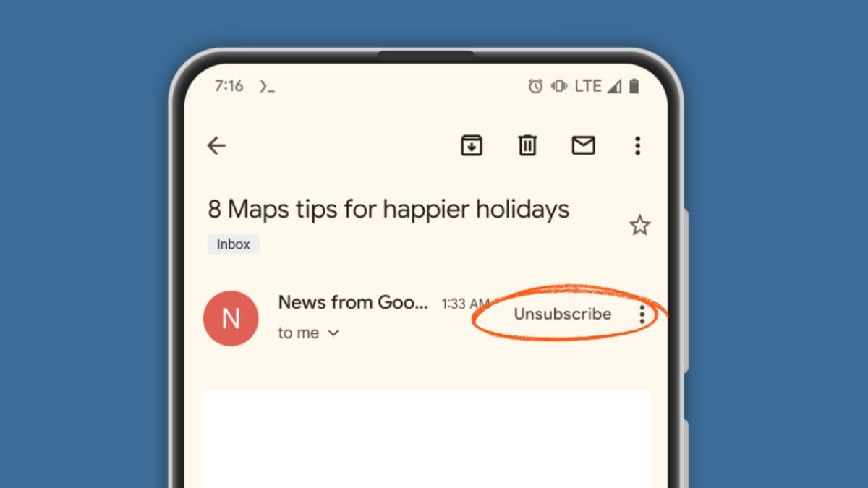Tap the red N sender avatar
868x488 pixels.
(x=231, y=318)
